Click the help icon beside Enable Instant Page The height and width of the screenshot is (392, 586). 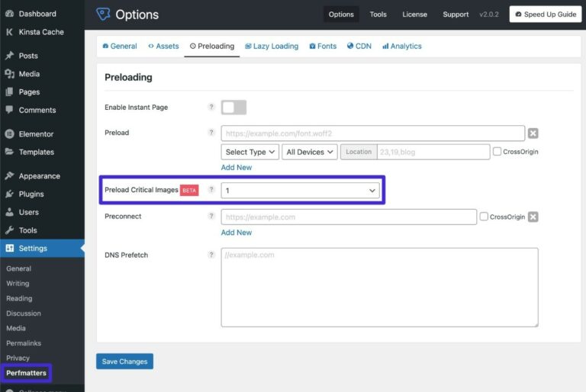[211, 108]
